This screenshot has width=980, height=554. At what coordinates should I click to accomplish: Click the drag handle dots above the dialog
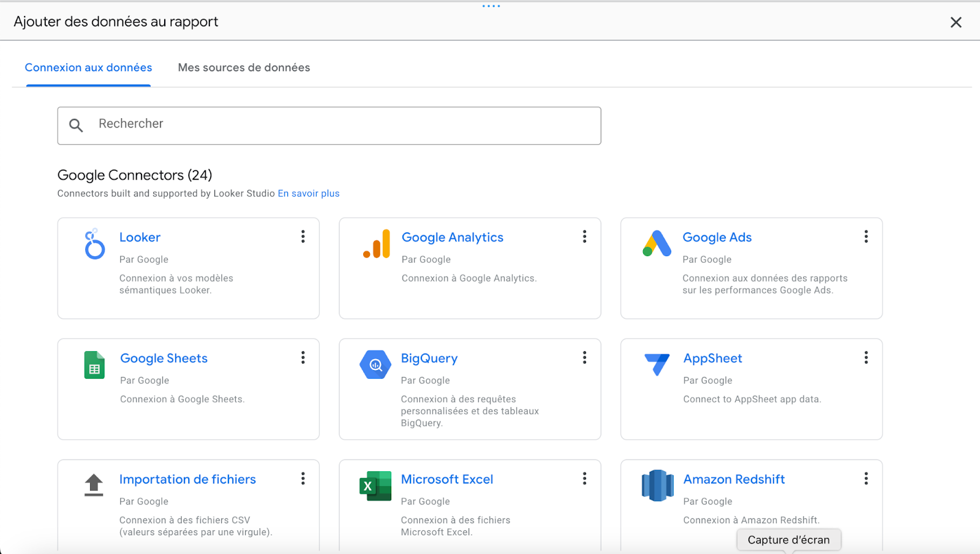pyautogui.click(x=491, y=6)
